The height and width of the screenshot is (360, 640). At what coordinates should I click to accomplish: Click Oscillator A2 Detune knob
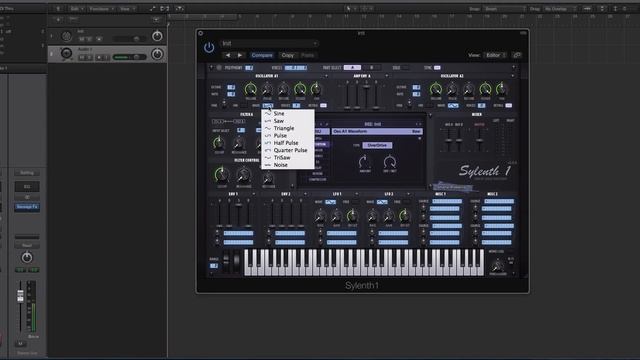pyautogui.click(x=469, y=89)
